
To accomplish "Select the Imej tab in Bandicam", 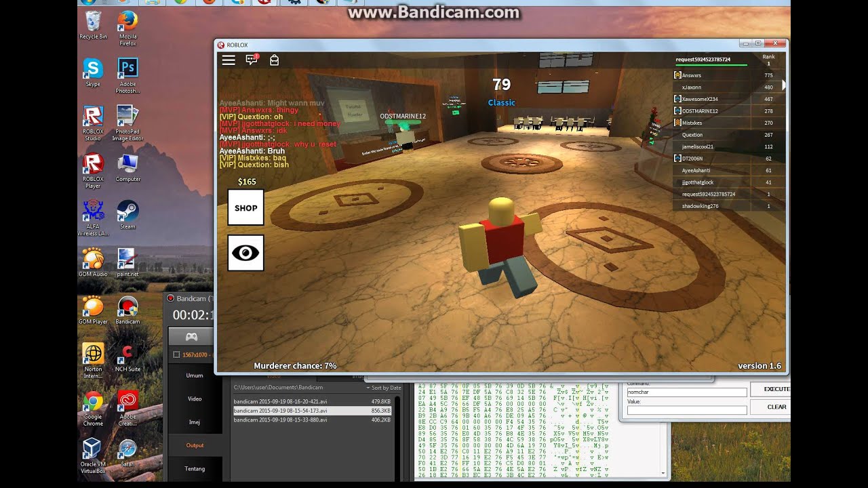I will pyautogui.click(x=195, y=422).
